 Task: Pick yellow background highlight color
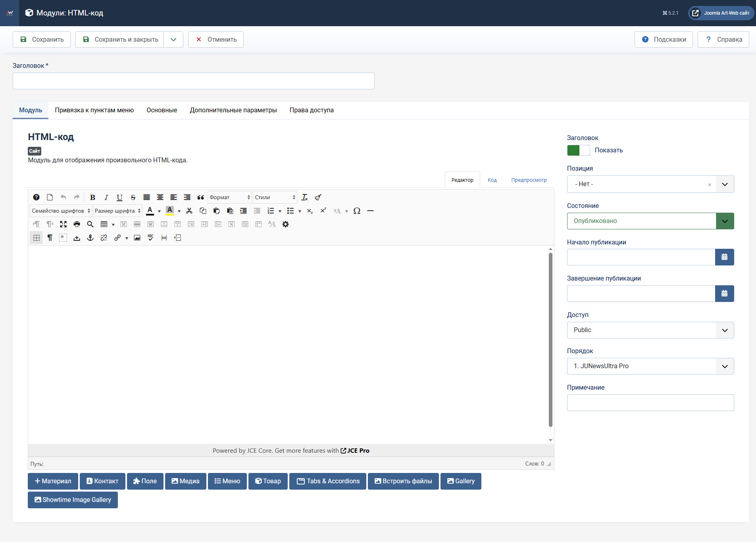(170, 211)
